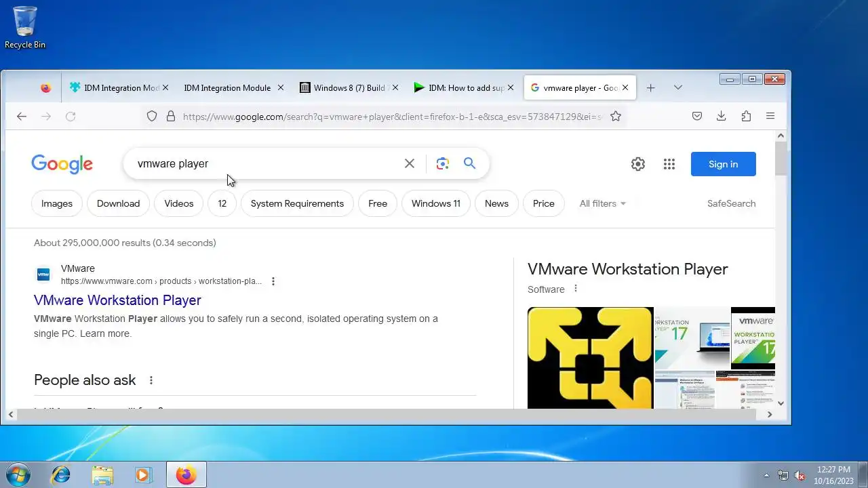The image size is (868, 488).
Task: Open Windows Explorer from the taskbar
Action: pos(102,475)
